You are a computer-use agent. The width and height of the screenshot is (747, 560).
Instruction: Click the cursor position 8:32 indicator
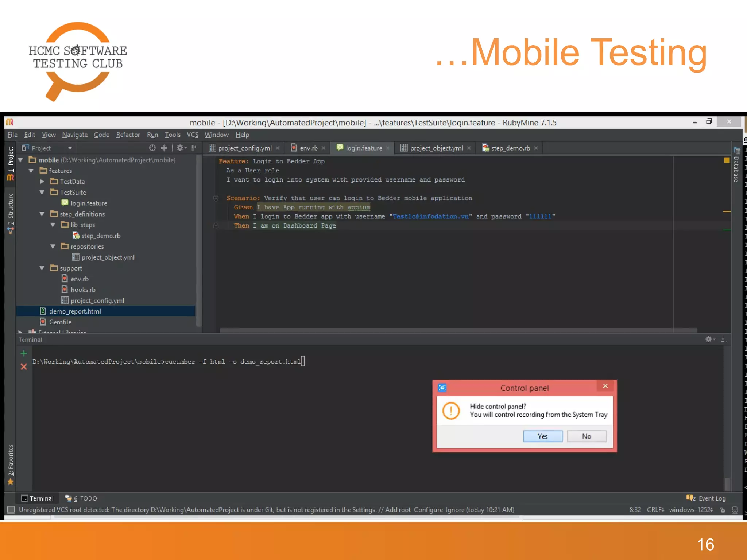(x=635, y=510)
